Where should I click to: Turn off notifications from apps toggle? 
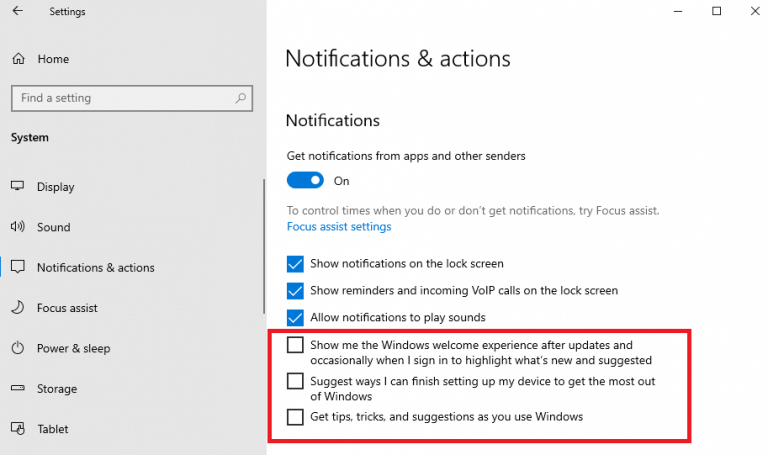tap(305, 180)
